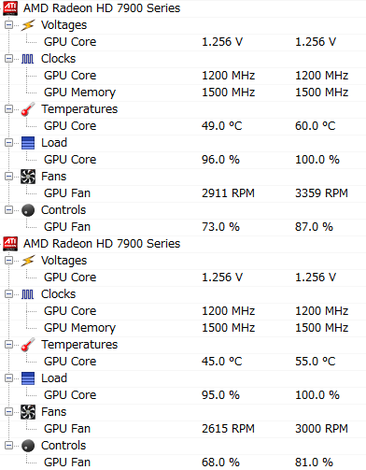This screenshot has width=366, height=470.
Task: Click the Clocks waveform icon of the second GPU
Action: (x=28, y=294)
